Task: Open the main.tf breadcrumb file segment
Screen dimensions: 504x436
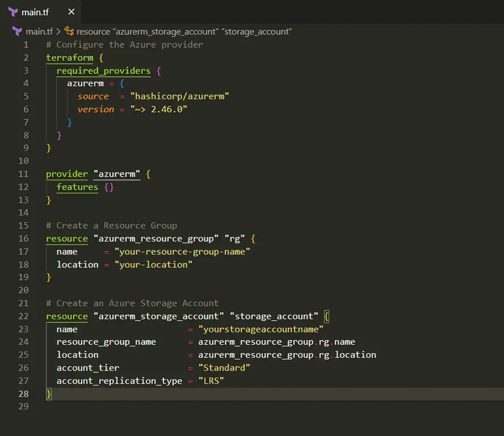Action: pyautogui.click(x=39, y=31)
